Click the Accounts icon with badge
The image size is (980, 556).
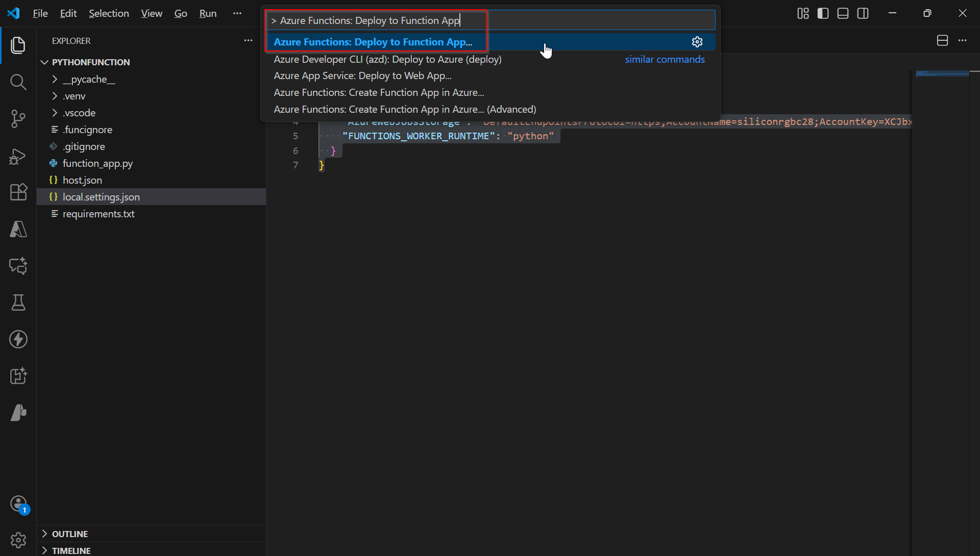pos(18,504)
